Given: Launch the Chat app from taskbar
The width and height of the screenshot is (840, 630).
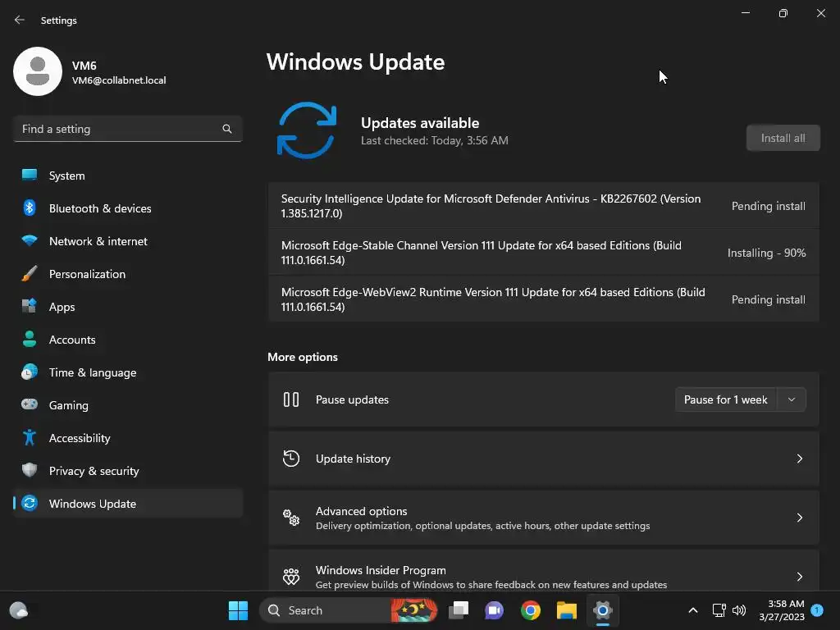Looking at the screenshot, I should coord(494,610).
